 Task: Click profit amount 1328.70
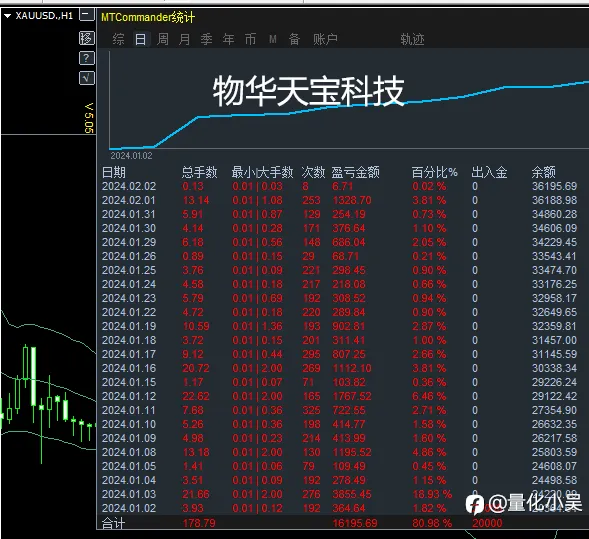[x=352, y=200]
